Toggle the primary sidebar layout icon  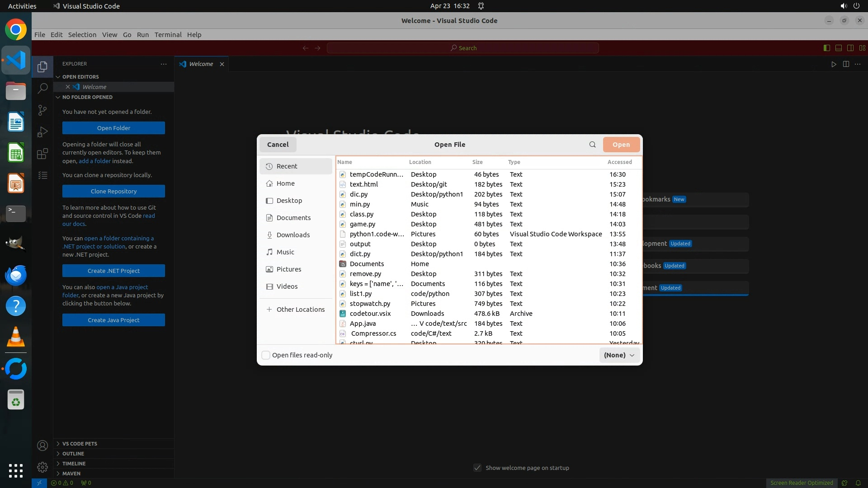tap(826, 48)
